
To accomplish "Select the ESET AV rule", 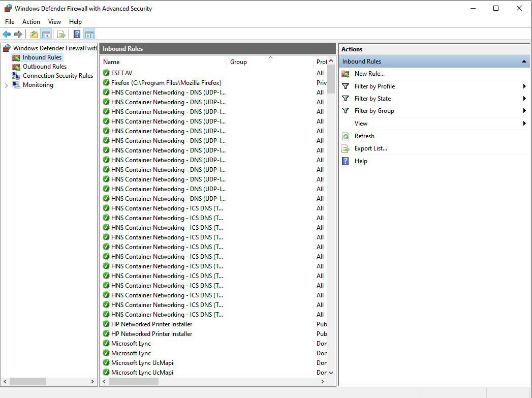I will tap(122, 73).
